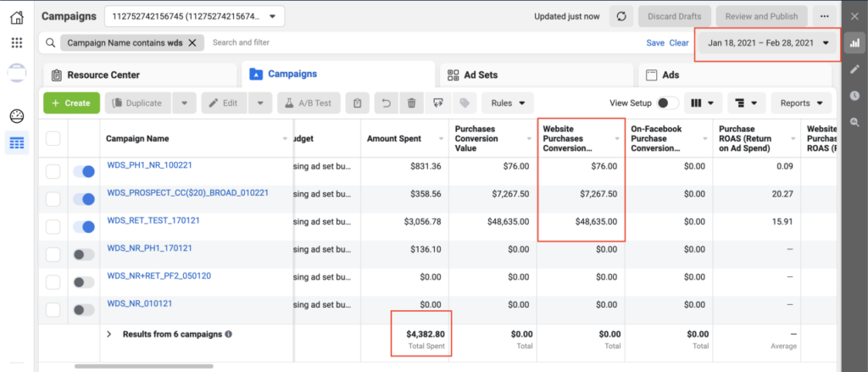The width and height of the screenshot is (868, 372).
Task: Click the Duplicate button
Action: tap(138, 103)
